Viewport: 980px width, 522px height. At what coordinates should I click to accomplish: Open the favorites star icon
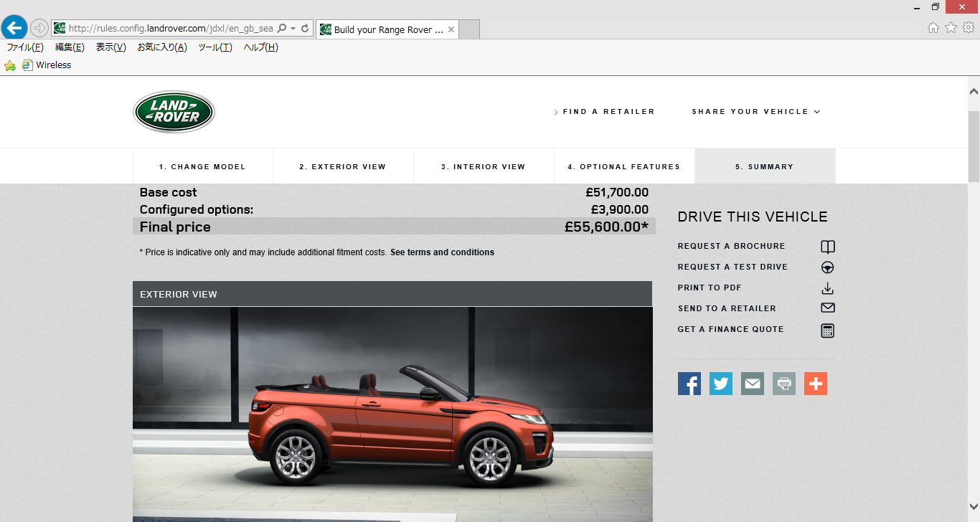[951, 28]
